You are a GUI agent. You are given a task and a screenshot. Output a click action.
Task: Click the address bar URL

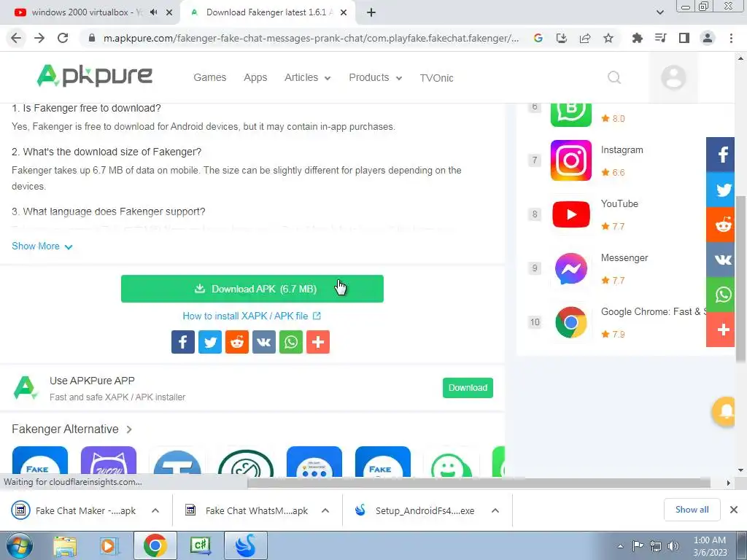click(x=311, y=38)
